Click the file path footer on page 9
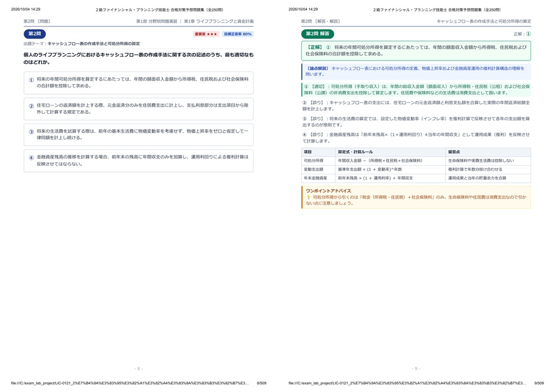Image resolution: width=555 pixels, height=392 pixels. point(408,383)
